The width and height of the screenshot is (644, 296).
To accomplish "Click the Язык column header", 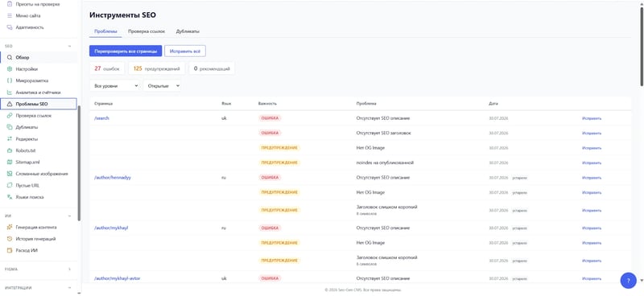I will (226, 104).
